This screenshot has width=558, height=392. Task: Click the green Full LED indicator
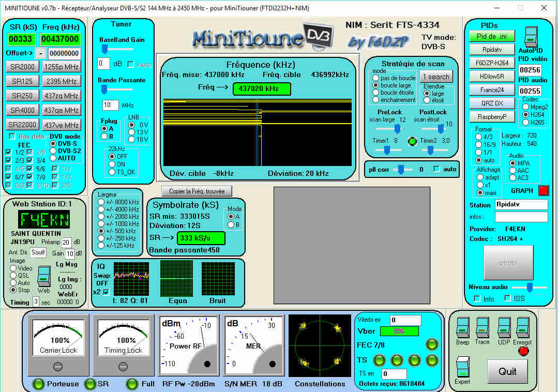(x=132, y=384)
